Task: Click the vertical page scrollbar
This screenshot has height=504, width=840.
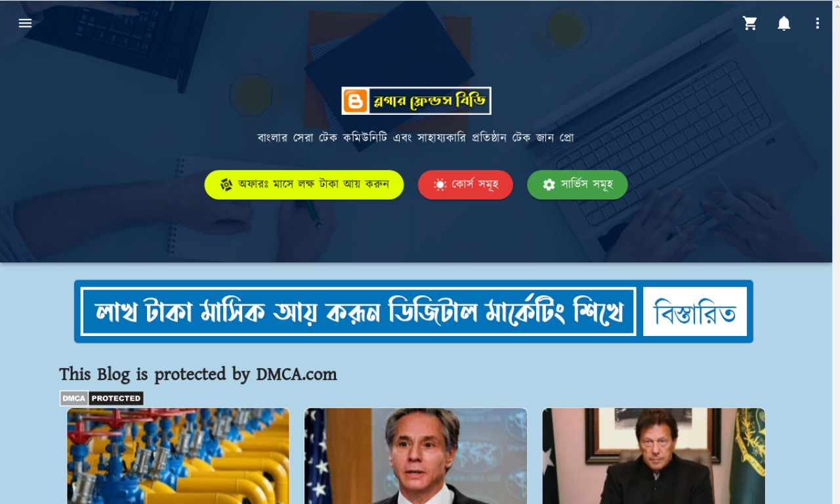Action: click(x=836, y=252)
